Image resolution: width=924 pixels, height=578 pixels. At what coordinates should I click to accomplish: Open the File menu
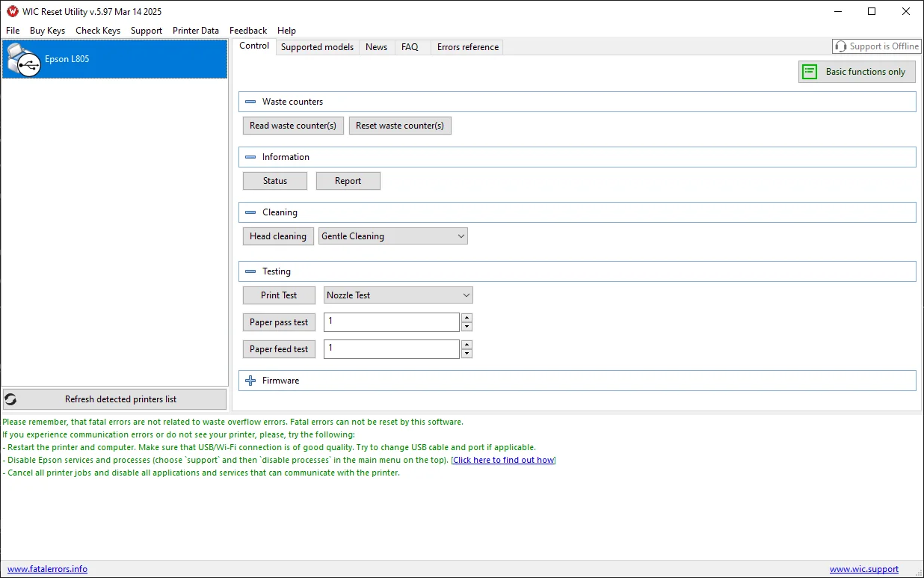point(13,31)
